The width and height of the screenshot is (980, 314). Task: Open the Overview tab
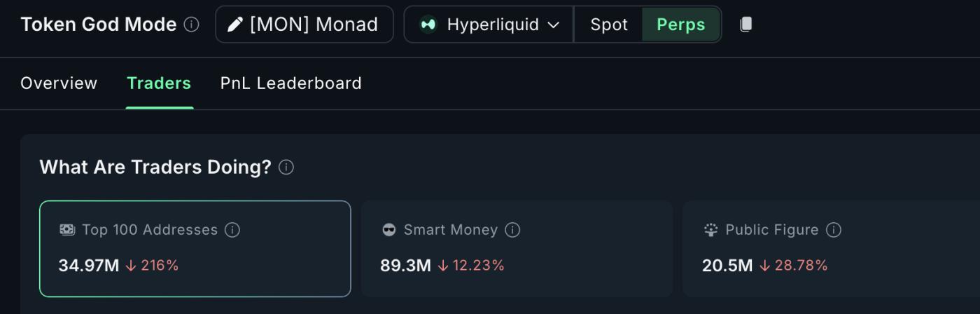click(x=59, y=83)
